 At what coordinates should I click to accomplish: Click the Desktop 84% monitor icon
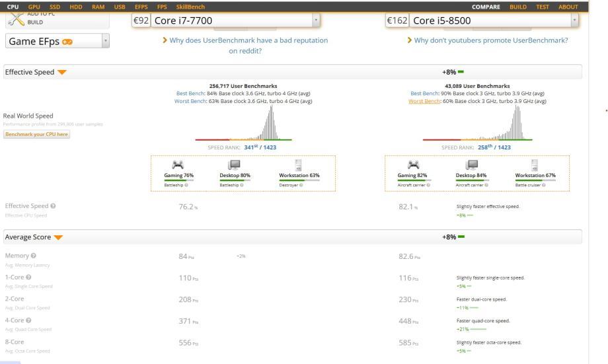tap(471, 164)
